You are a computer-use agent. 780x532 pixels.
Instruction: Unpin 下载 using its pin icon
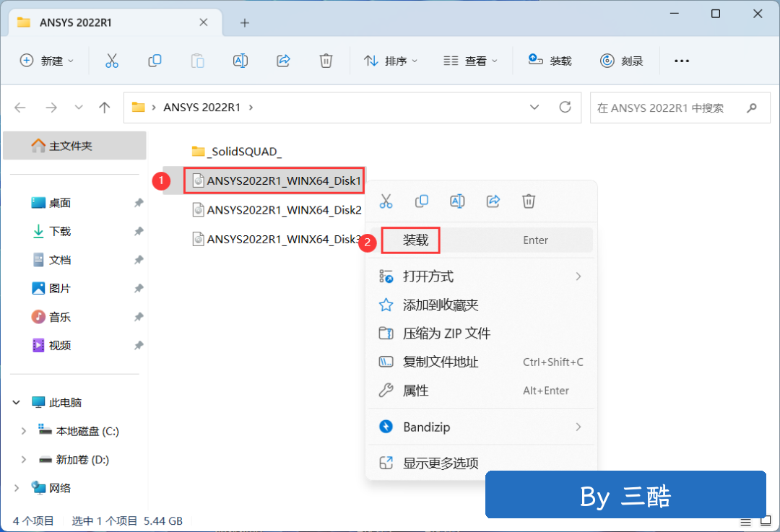[139, 231]
